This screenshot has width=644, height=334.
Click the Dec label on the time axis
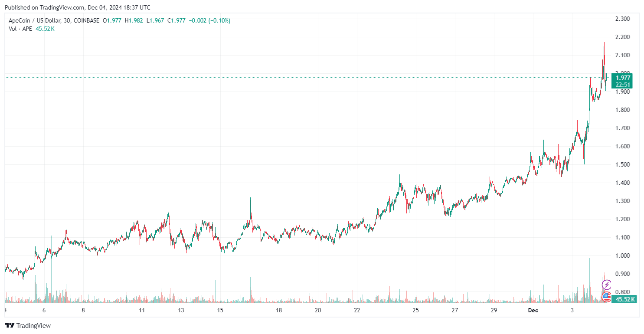[x=533, y=310]
